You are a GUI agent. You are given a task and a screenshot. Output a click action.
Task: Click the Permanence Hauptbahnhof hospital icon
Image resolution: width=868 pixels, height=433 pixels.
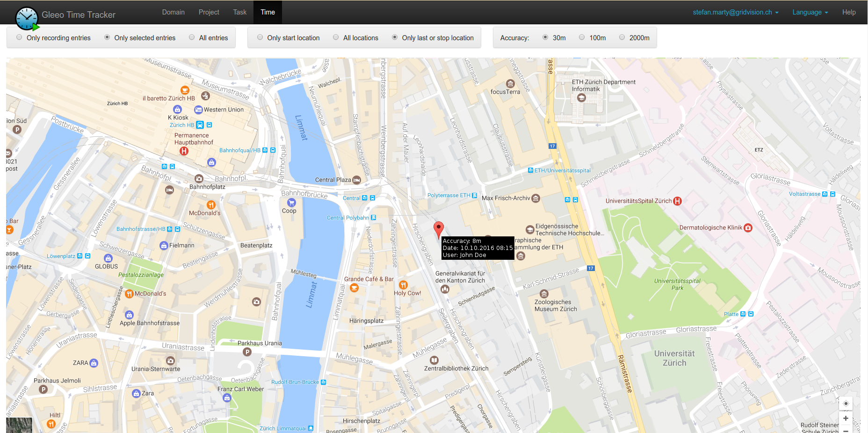click(184, 151)
